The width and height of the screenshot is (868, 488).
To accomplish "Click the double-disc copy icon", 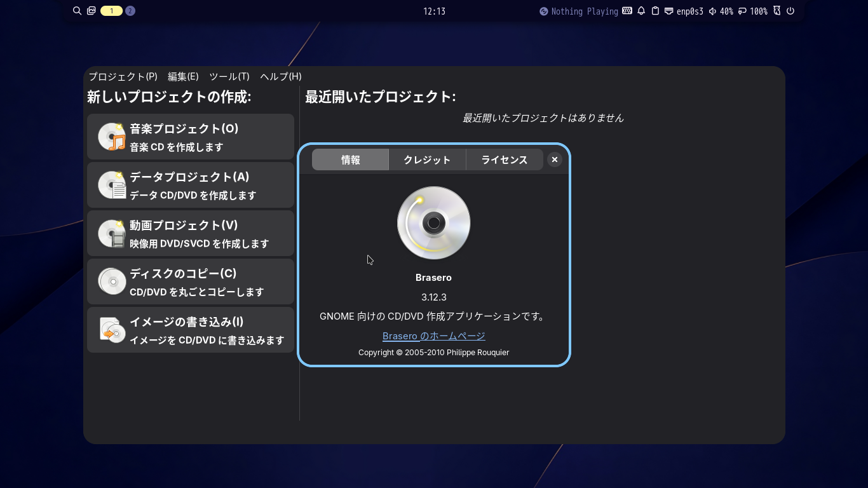I will (112, 281).
